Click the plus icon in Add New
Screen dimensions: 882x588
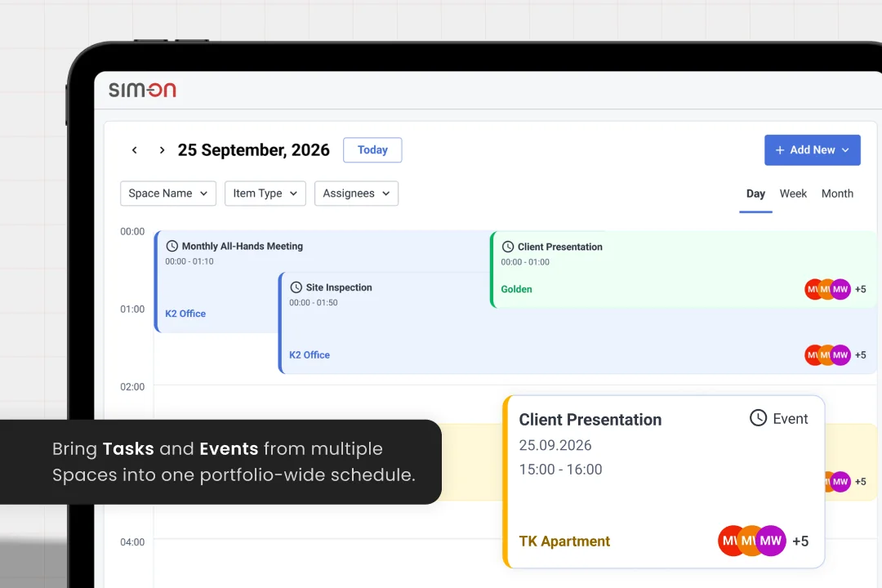click(780, 150)
